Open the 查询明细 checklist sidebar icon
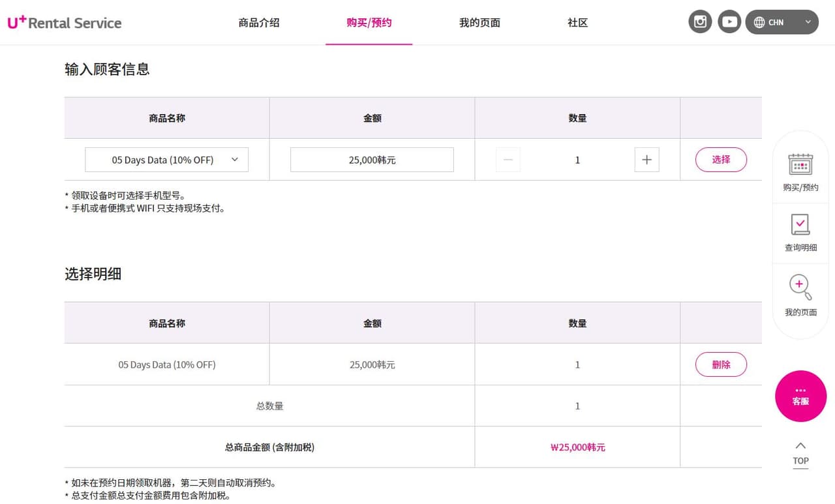Screen dimensions: 835x504 coord(800,225)
